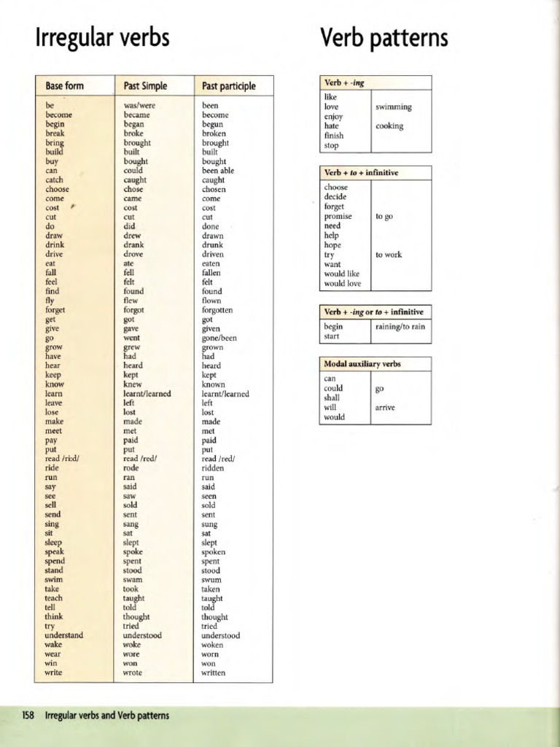This screenshot has width=560, height=747.
Task: Select the "Verb + to + infinitive" header
Action: [x=361, y=173]
